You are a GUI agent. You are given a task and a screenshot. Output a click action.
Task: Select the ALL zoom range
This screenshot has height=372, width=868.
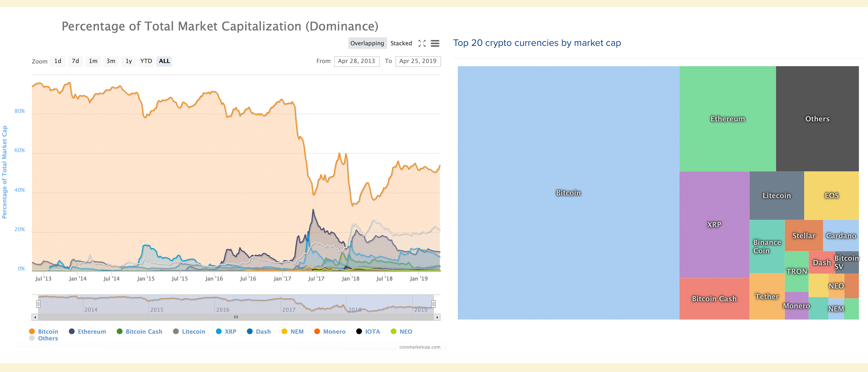164,61
